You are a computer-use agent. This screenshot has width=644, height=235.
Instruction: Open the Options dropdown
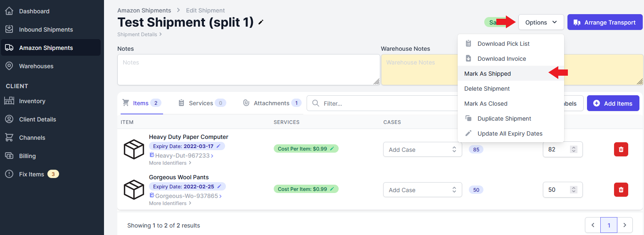pos(541,22)
